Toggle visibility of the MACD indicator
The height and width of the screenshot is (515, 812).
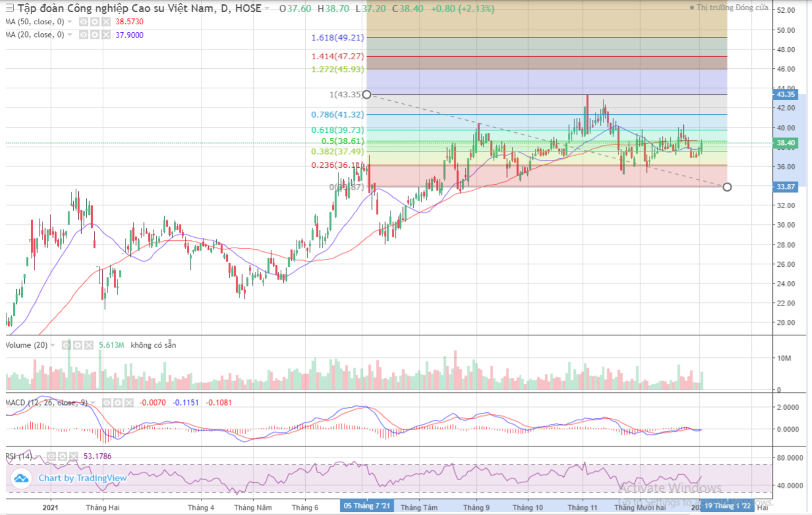coord(106,403)
